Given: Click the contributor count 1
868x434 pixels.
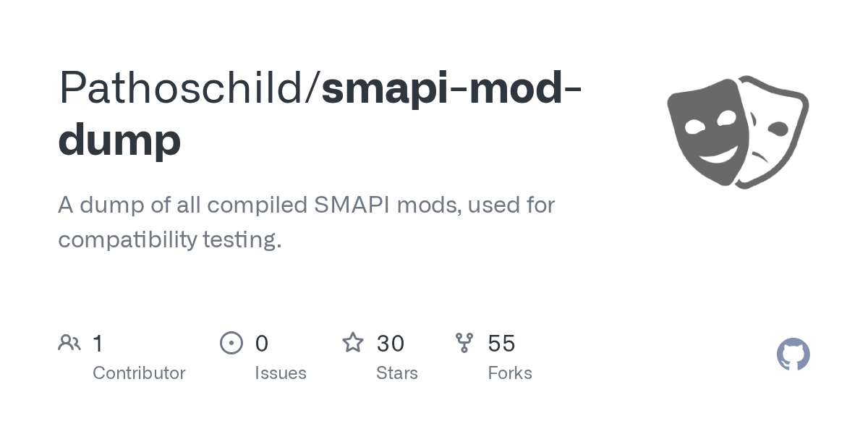Looking at the screenshot, I should pyautogui.click(x=98, y=343).
